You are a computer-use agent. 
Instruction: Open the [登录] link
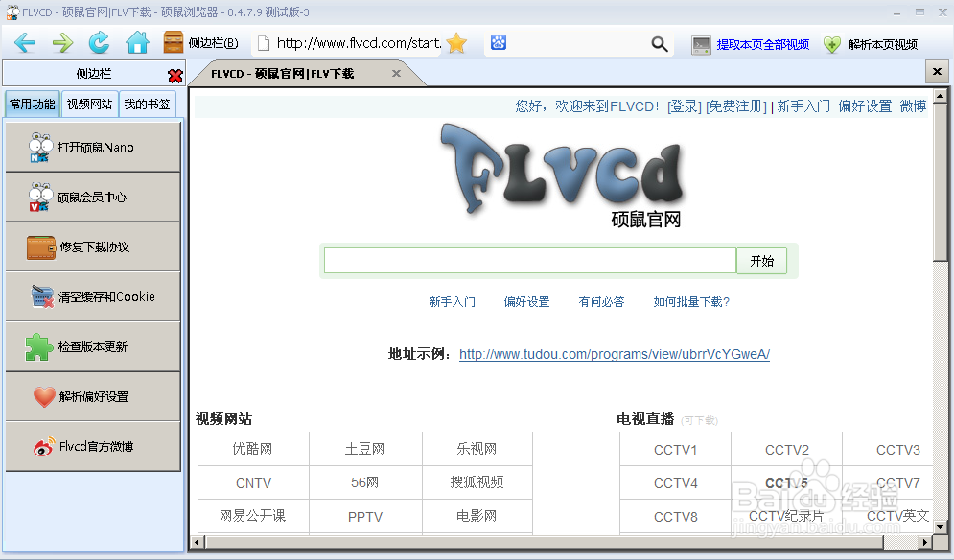(685, 106)
